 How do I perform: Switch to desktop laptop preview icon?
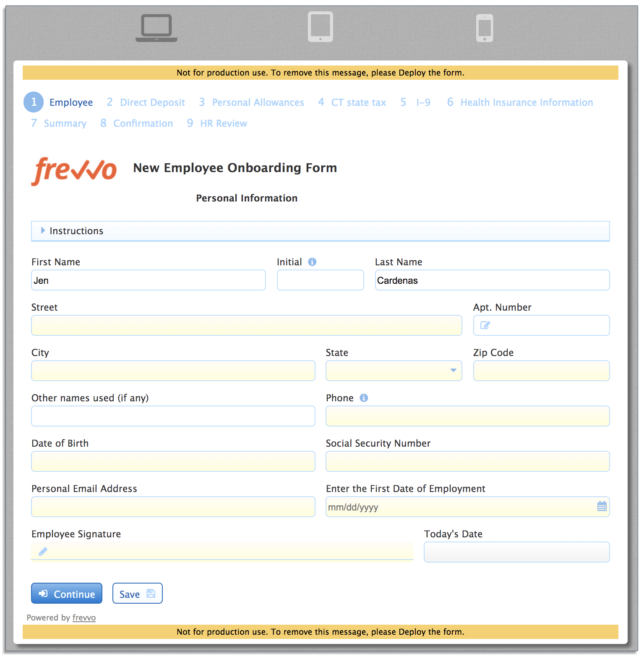pyautogui.click(x=156, y=28)
